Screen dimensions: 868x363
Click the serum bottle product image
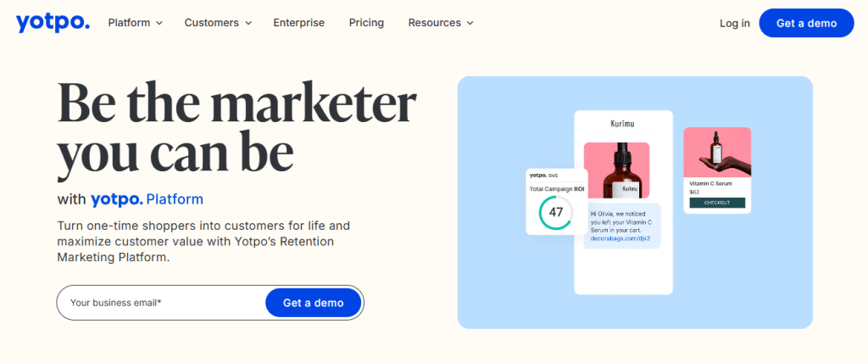[616, 170]
